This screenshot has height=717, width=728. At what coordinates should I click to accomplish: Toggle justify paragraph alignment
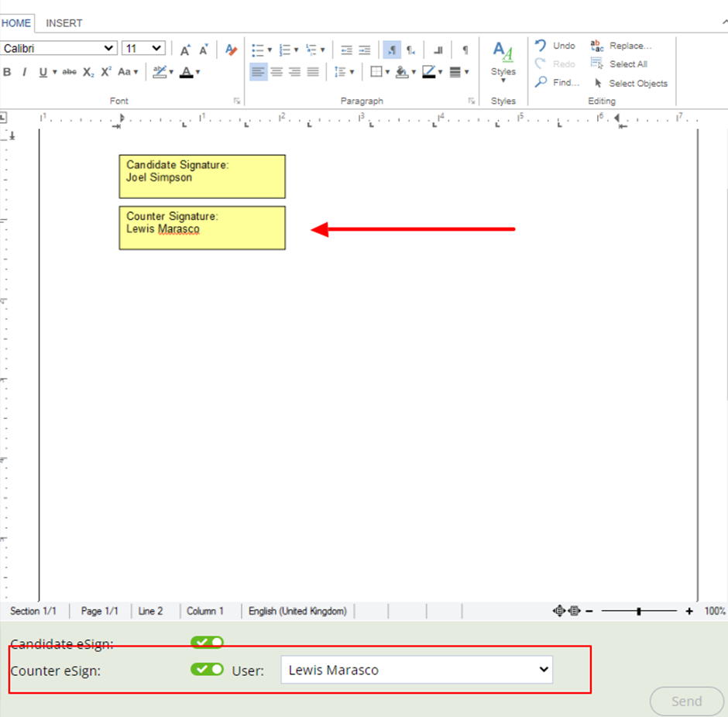[313, 71]
